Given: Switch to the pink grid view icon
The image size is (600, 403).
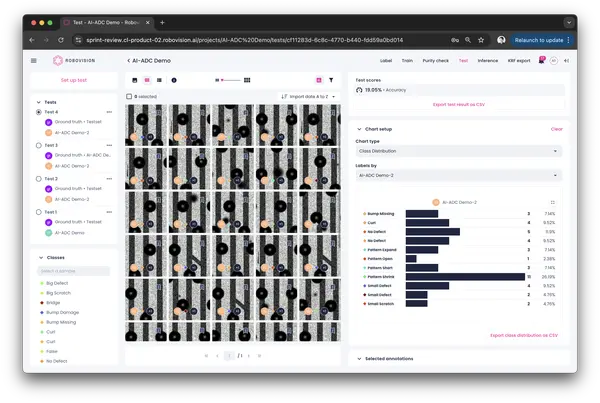Looking at the screenshot, I should pos(147,80).
